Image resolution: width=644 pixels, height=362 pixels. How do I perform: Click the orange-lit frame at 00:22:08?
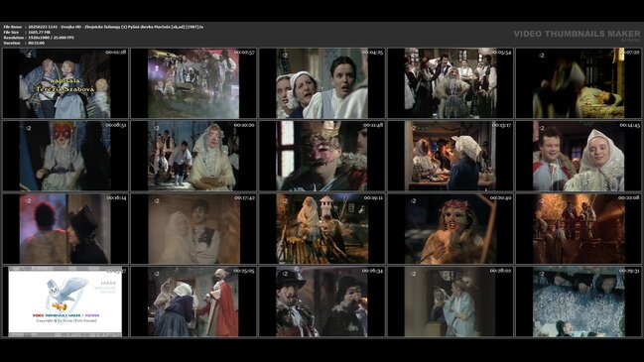[579, 229]
